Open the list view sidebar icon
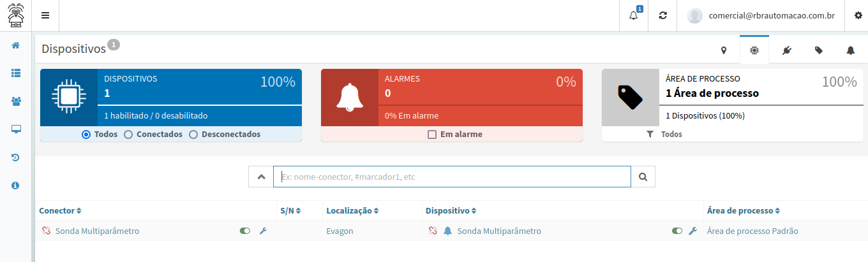Viewport: 868px width, 262px height. (x=16, y=73)
